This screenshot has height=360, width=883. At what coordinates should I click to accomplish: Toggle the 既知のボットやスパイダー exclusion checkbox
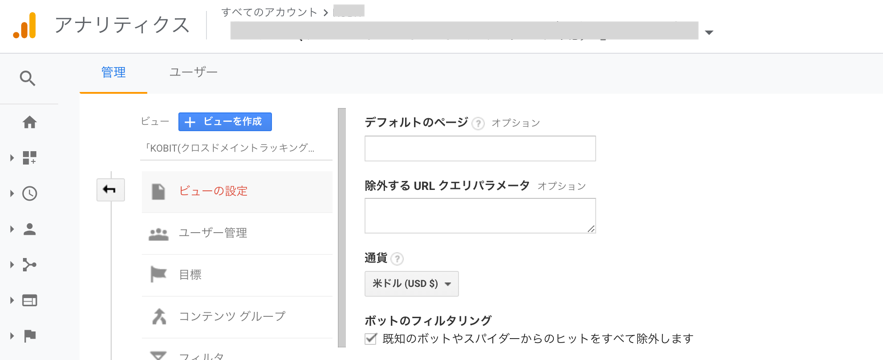coord(371,339)
